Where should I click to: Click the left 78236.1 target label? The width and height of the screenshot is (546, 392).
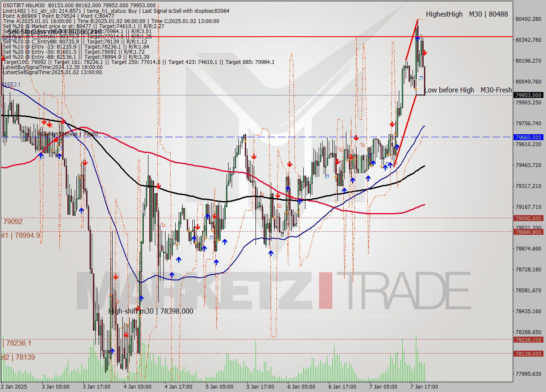(16, 343)
